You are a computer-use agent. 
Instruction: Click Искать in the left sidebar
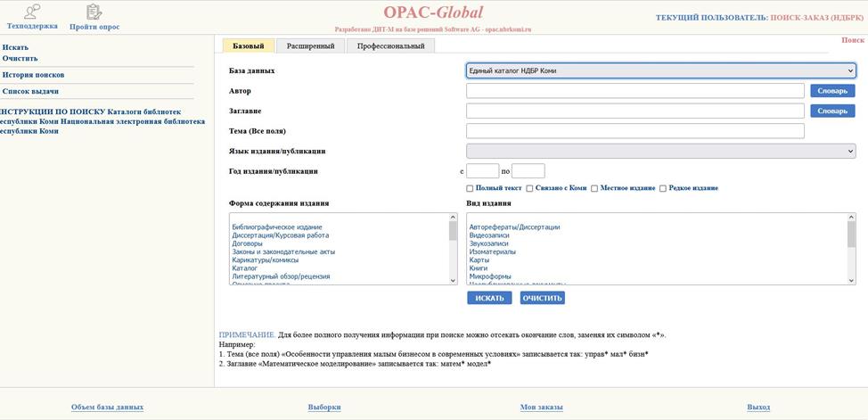coord(15,47)
